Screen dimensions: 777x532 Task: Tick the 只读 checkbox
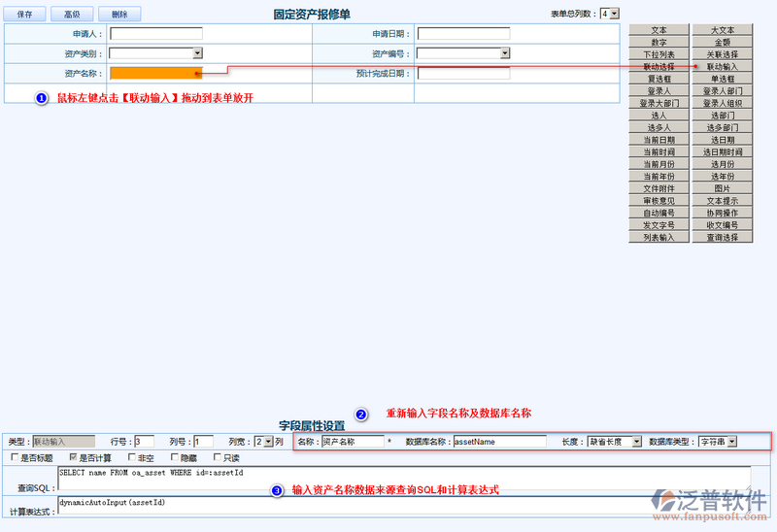tap(217, 457)
